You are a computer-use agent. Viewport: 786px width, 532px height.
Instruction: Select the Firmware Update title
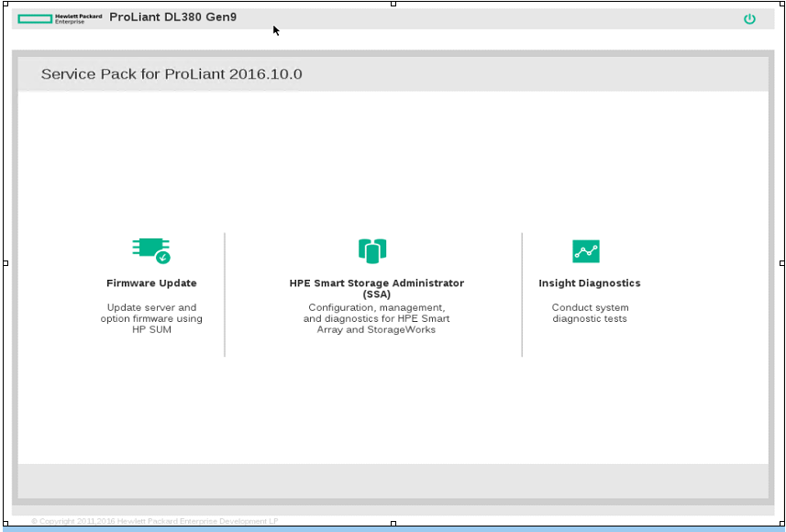(x=151, y=283)
